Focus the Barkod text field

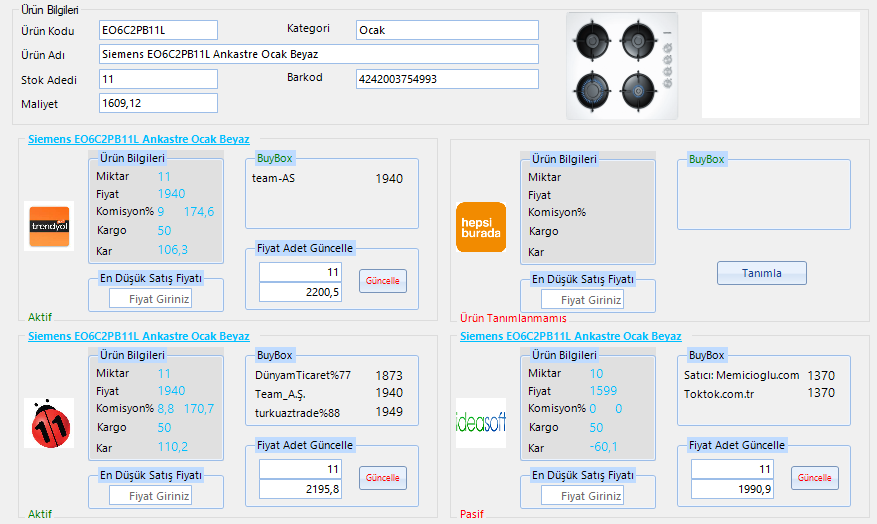point(447,79)
